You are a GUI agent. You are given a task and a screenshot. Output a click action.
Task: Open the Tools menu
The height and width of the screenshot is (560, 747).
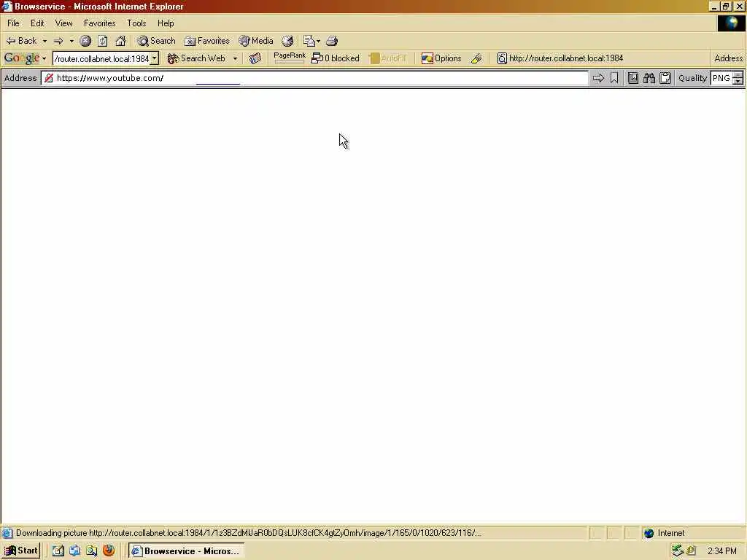[136, 23]
